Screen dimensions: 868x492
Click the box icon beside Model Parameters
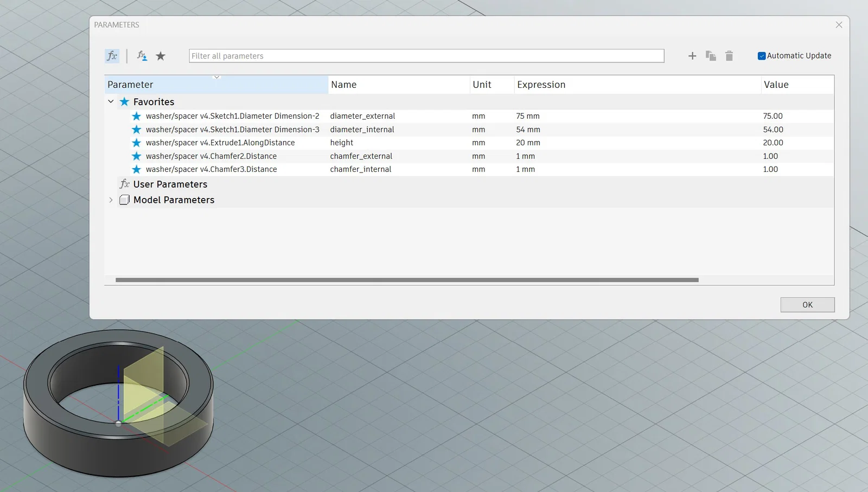124,200
